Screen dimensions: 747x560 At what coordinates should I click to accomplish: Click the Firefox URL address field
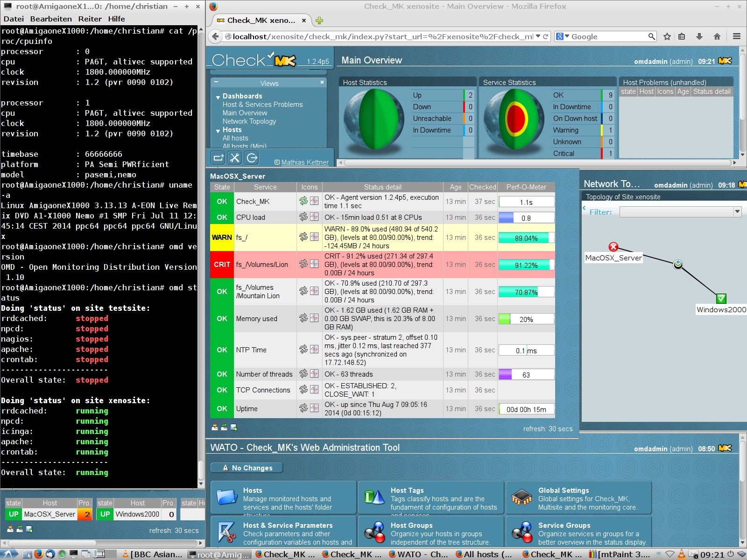click(x=383, y=36)
